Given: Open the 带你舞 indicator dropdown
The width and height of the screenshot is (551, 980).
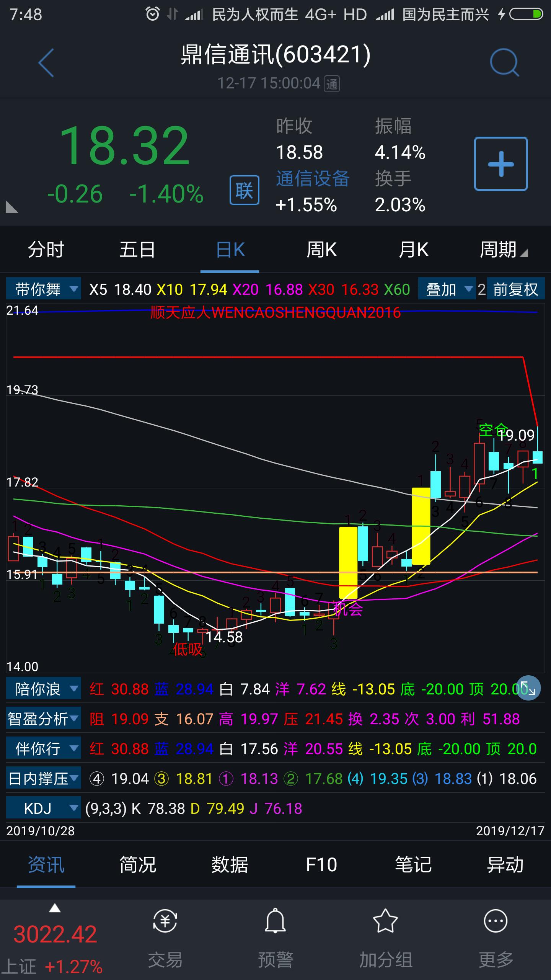Looking at the screenshot, I should click(x=44, y=289).
